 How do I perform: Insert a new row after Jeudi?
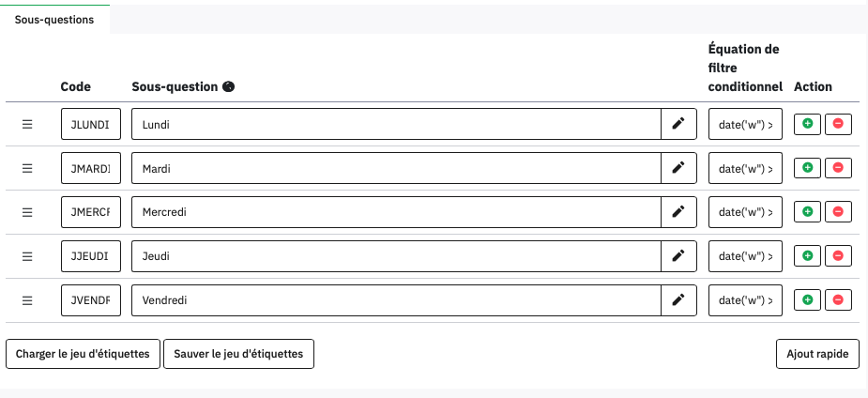(x=807, y=256)
